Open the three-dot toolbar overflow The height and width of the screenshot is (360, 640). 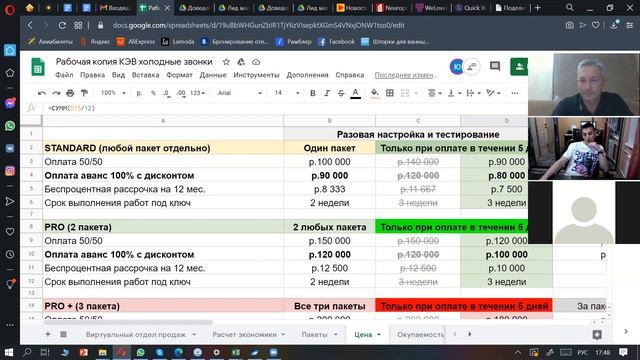click(515, 93)
